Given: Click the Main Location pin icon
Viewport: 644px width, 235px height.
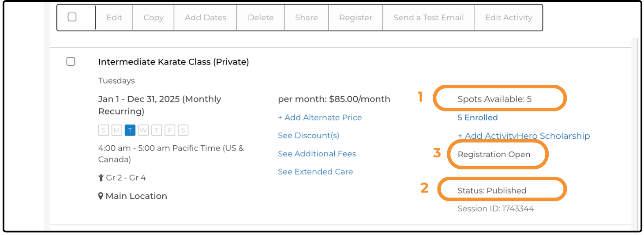Looking at the screenshot, I should click(x=101, y=196).
